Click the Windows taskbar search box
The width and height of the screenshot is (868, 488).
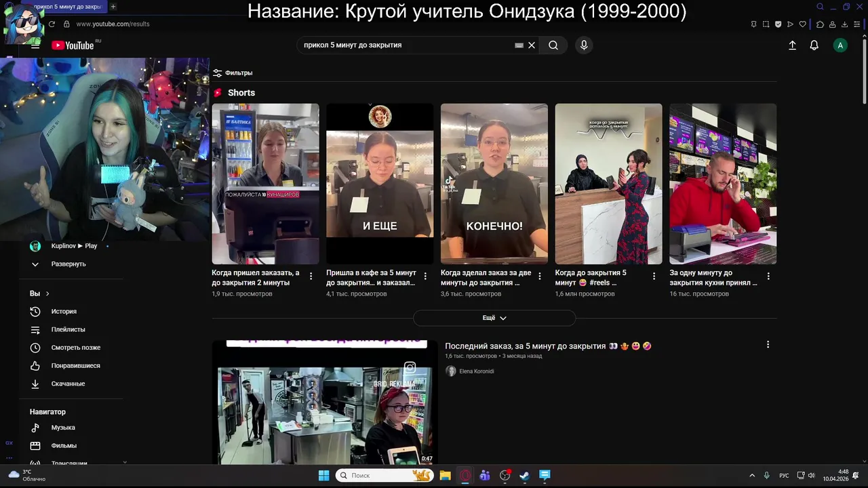(384, 476)
